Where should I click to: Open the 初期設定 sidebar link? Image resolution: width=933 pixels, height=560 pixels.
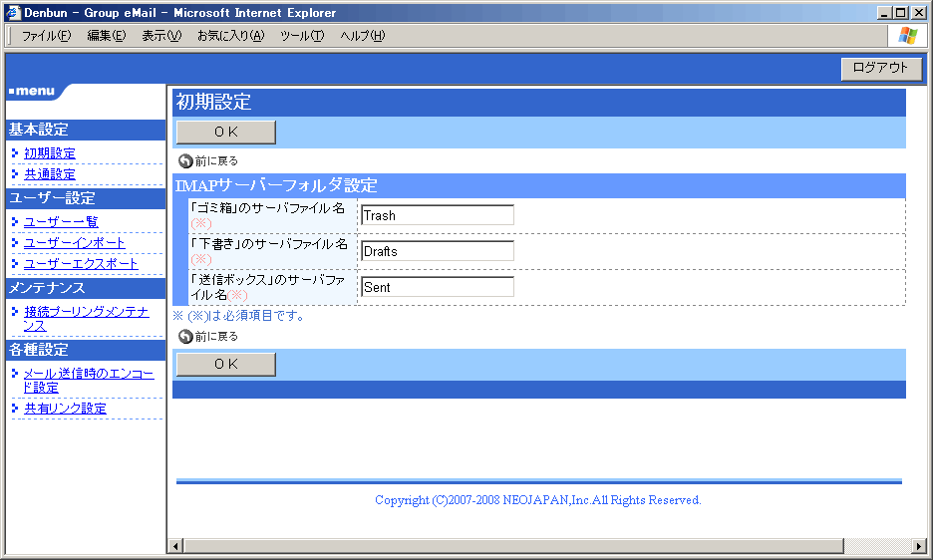click(x=50, y=153)
